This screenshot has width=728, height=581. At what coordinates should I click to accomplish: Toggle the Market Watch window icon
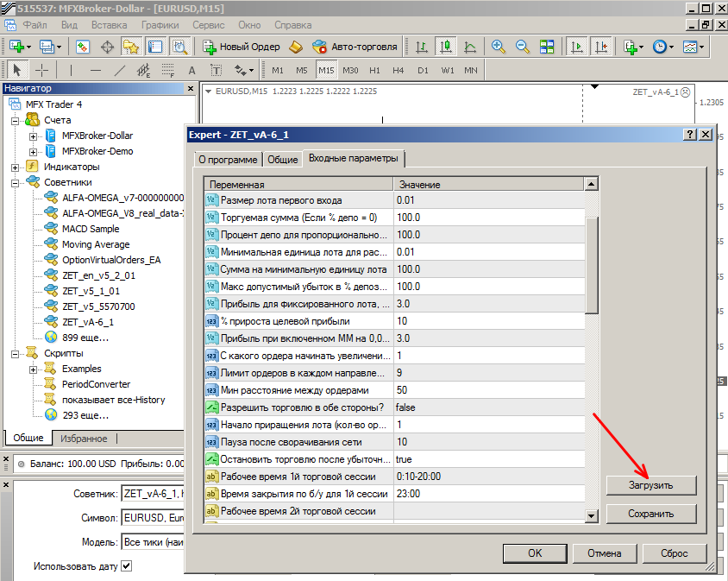point(83,47)
